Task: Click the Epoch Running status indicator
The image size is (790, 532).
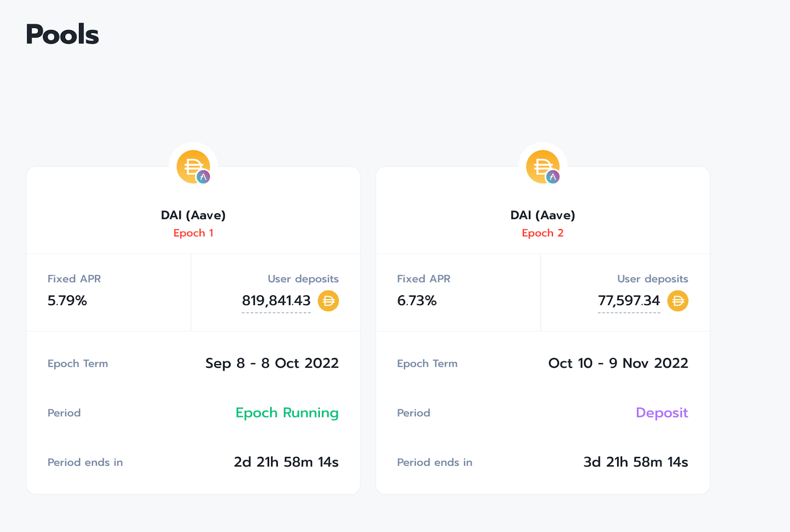Action: 287,413
